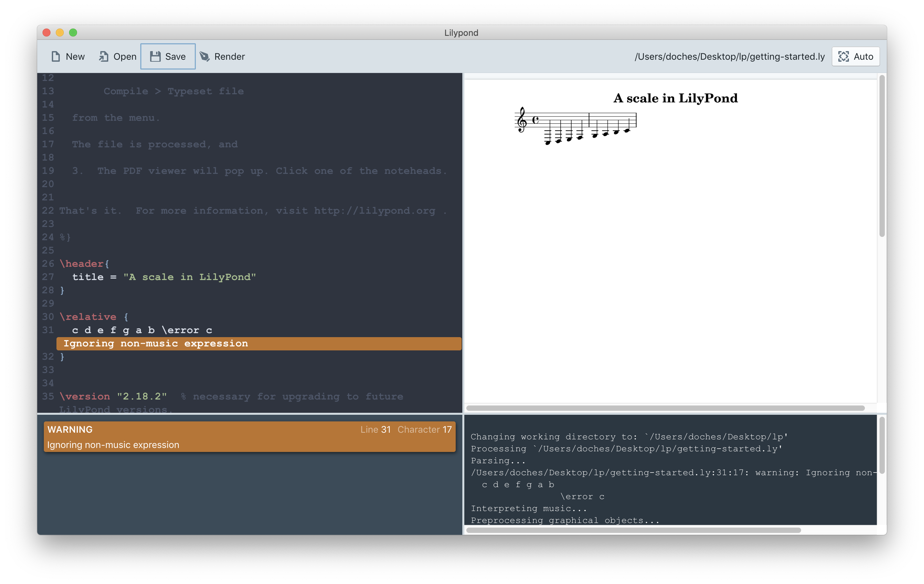This screenshot has width=924, height=584.
Task: Click the log output horizontal scrollbar
Action: (633, 530)
